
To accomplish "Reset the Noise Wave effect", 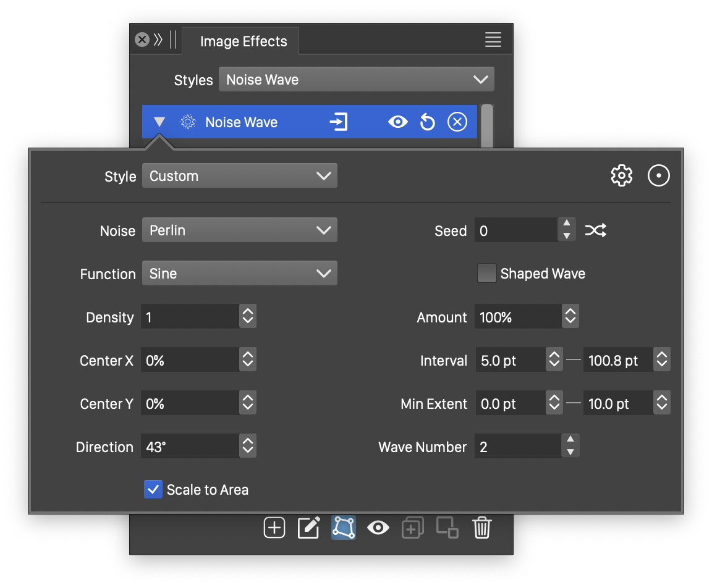I will coord(427,122).
